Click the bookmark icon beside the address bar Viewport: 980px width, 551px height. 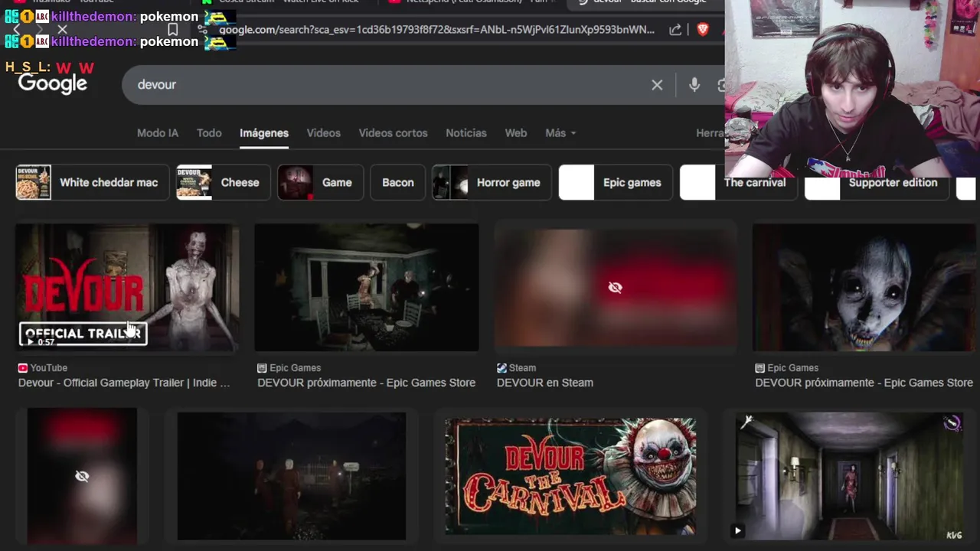coord(173,30)
